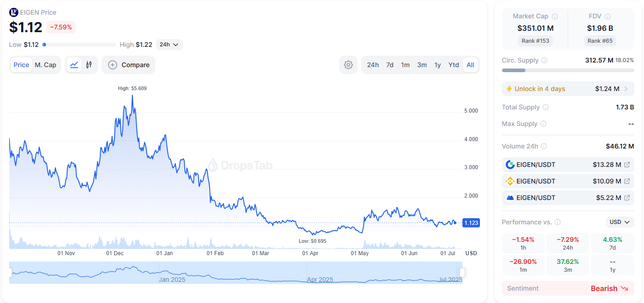Image resolution: width=644 pixels, height=303 pixels.
Task: Click Max Supply info icon
Action: click(x=543, y=124)
